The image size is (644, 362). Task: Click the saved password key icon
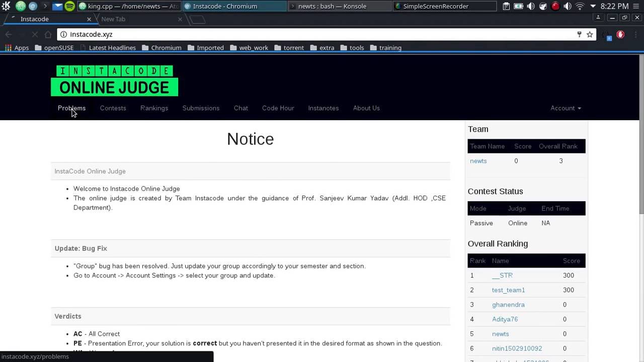tap(579, 34)
